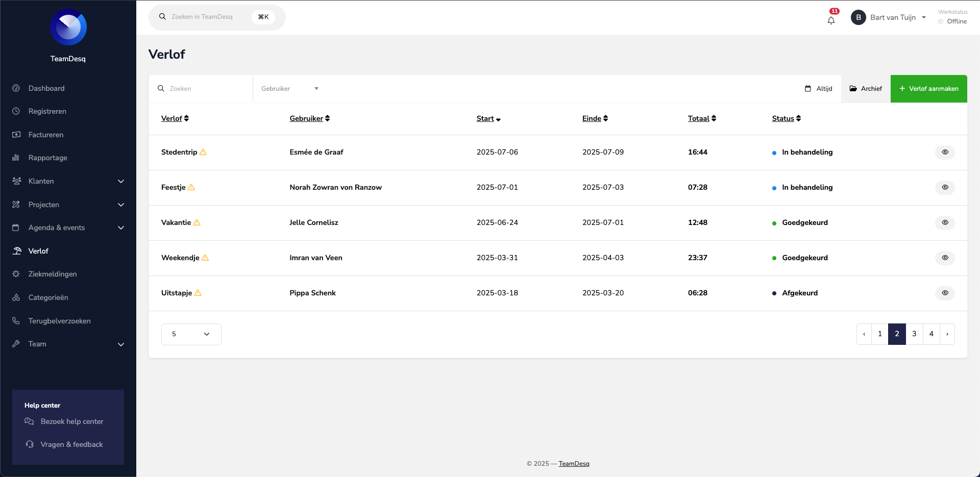Go to Rapportage in the sidebar
Viewport: 980px width, 477px height.
click(x=47, y=158)
